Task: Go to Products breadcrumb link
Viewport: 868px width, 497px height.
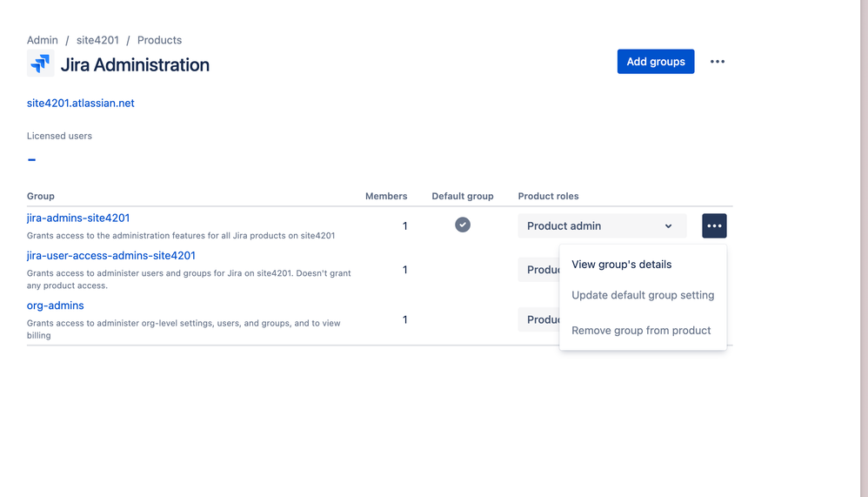Action: pos(159,40)
